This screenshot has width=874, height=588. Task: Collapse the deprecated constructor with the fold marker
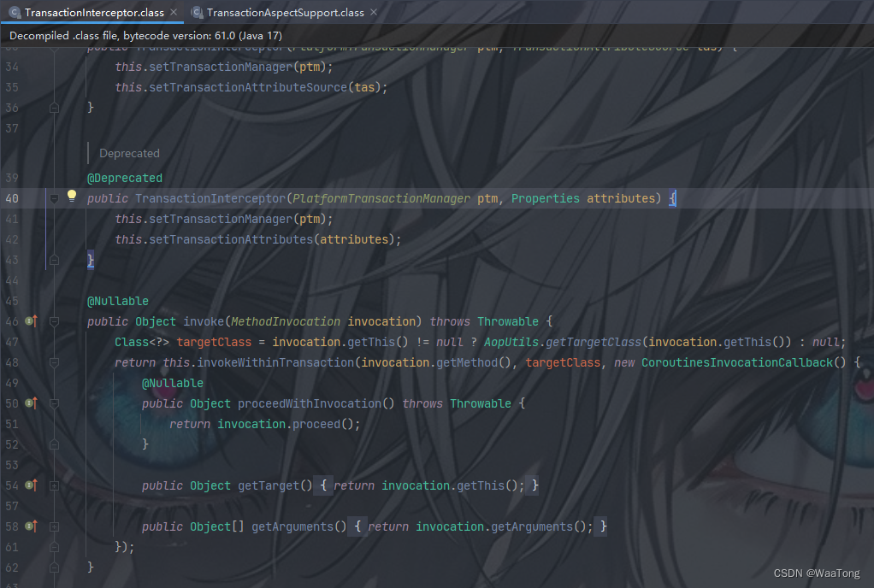click(x=53, y=197)
